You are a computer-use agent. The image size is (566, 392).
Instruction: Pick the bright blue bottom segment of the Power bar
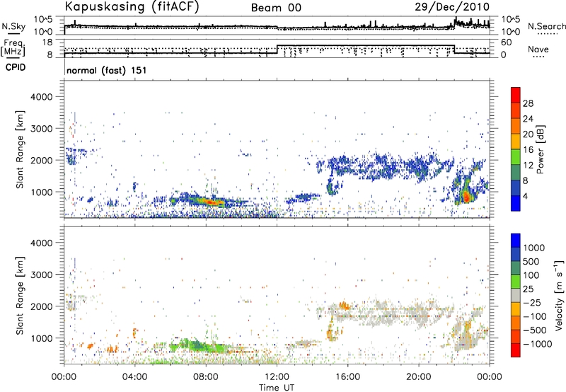click(x=516, y=203)
